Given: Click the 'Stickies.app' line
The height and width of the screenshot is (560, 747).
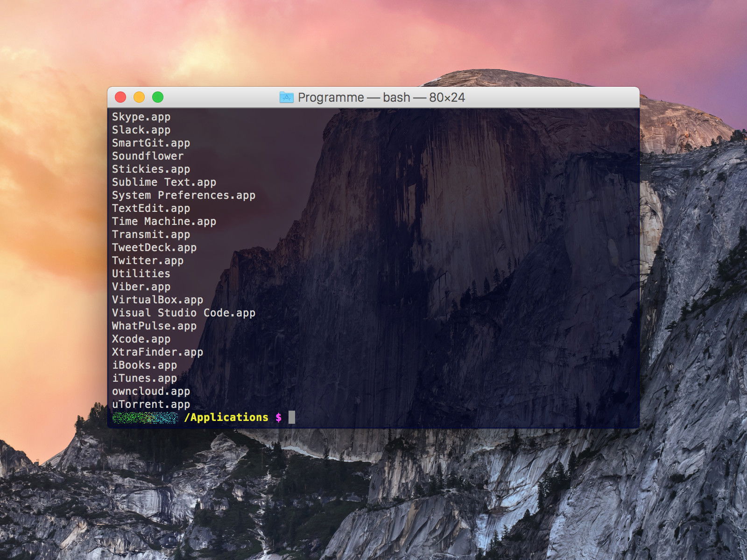Looking at the screenshot, I should pos(151,169).
